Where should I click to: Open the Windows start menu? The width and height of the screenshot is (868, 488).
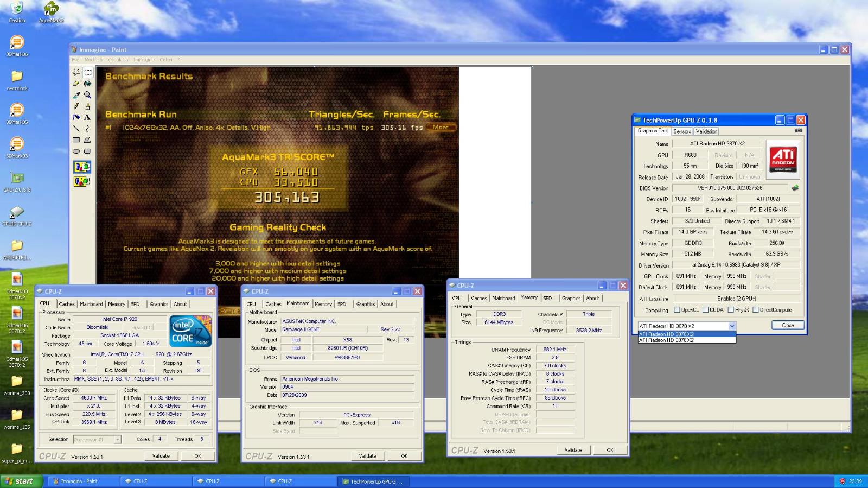[x=21, y=481]
